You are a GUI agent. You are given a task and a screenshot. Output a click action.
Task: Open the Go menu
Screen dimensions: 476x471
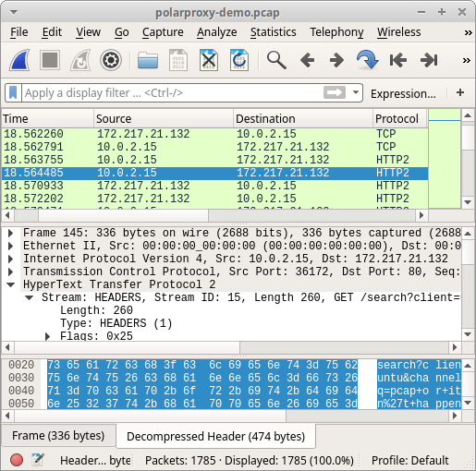(x=122, y=32)
